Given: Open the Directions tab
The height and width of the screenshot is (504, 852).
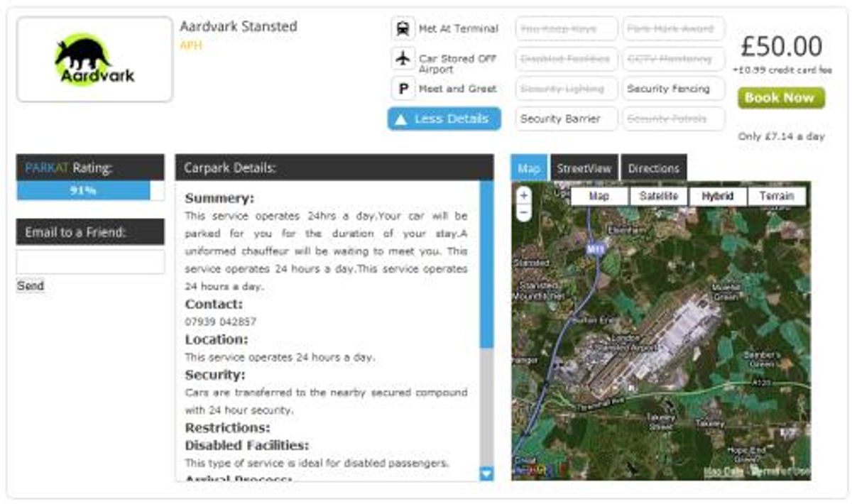Looking at the screenshot, I should tap(654, 168).
